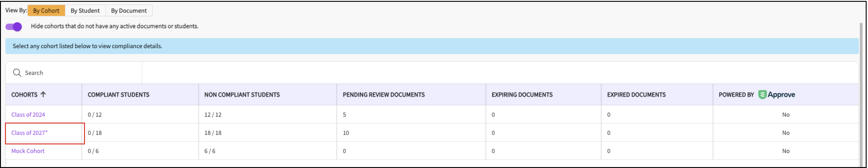Click the Cohorts sort arrow icon
Image resolution: width=868 pixels, height=168 pixels.
click(43, 95)
